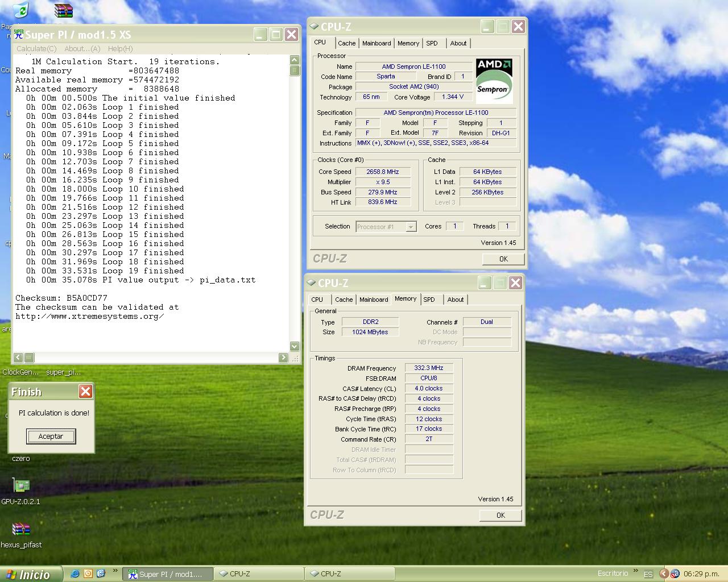The height and width of the screenshot is (582, 728).
Task: Click the xtremesystems.org URL text
Action: 90,316
